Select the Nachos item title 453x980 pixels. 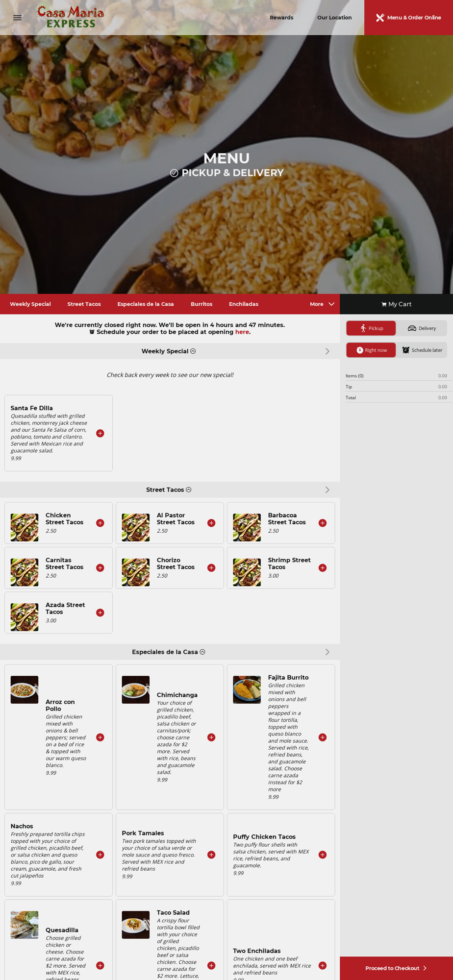22,826
